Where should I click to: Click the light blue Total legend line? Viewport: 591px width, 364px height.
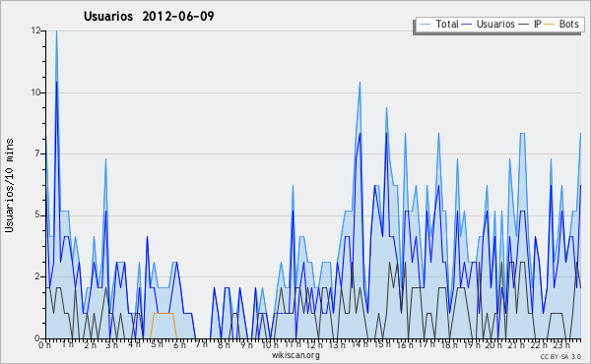(425, 25)
